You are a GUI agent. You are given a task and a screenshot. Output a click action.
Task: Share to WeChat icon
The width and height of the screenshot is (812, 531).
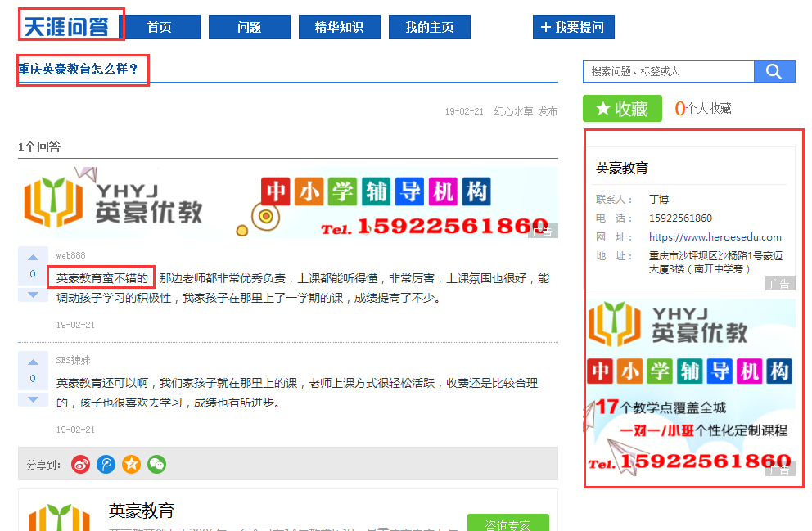pyautogui.click(x=157, y=464)
